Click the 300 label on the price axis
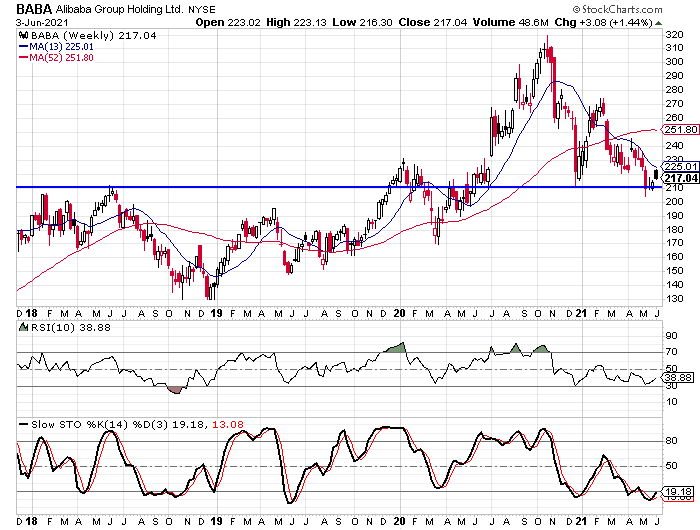 (x=674, y=62)
